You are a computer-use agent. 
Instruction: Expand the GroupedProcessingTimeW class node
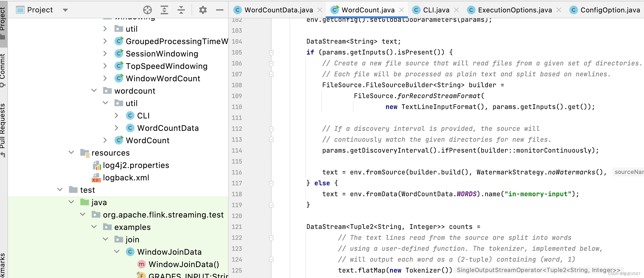105,41
